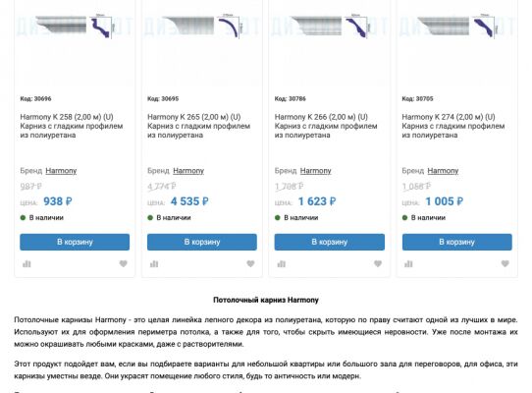
Task: Compare the Harmony K 274 product
Action: (x=408, y=263)
